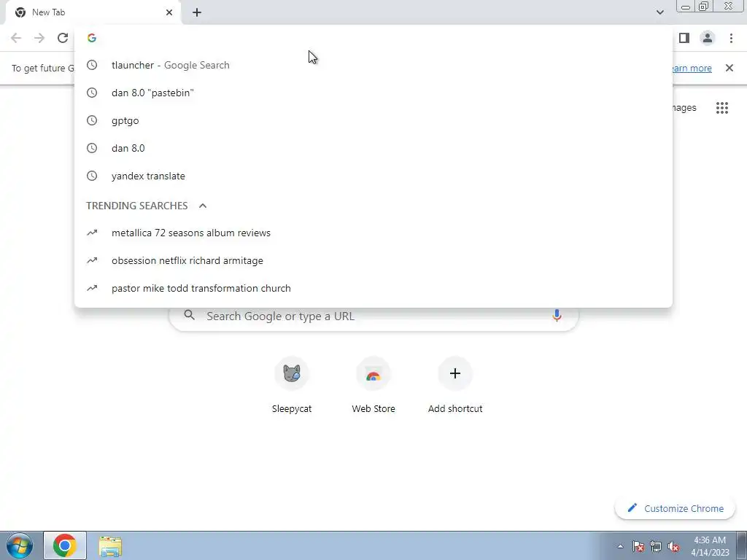Open the Chrome side panel
Viewport: 747px width, 560px height.
684,38
